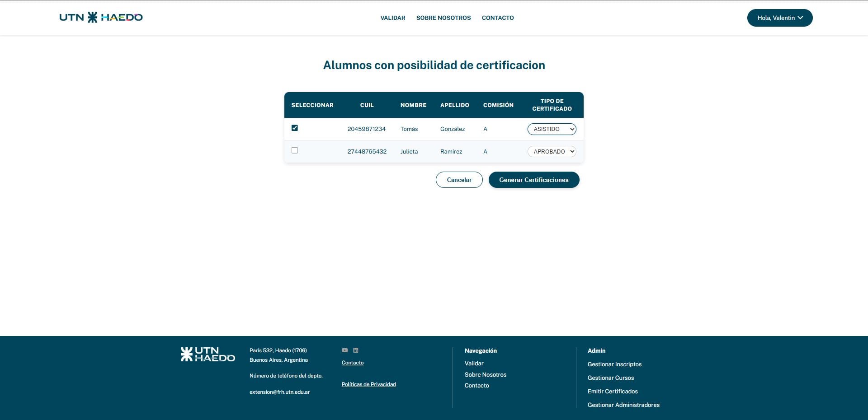
Task: Click the CUIL column header
Action: (367, 105)
